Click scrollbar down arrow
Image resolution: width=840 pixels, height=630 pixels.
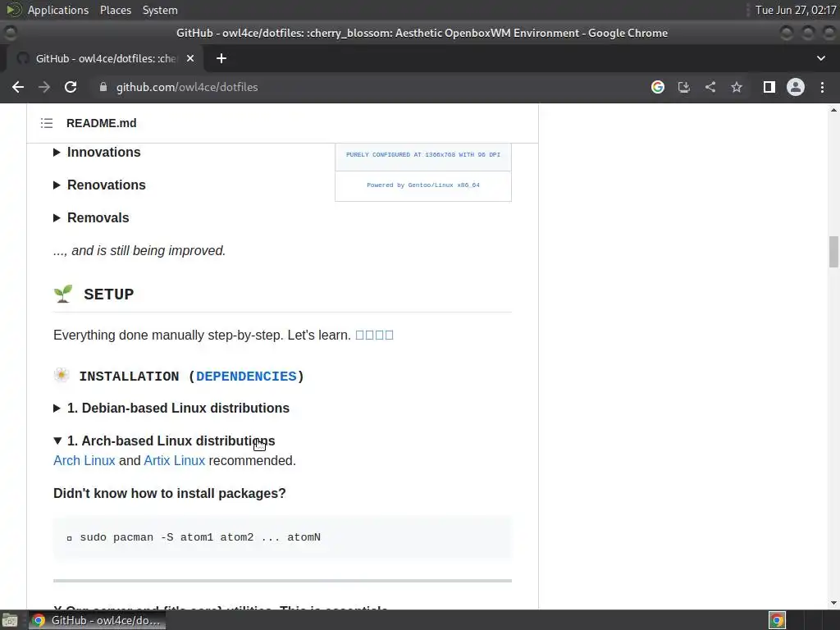pyautogui.click(x=833, y=603)
